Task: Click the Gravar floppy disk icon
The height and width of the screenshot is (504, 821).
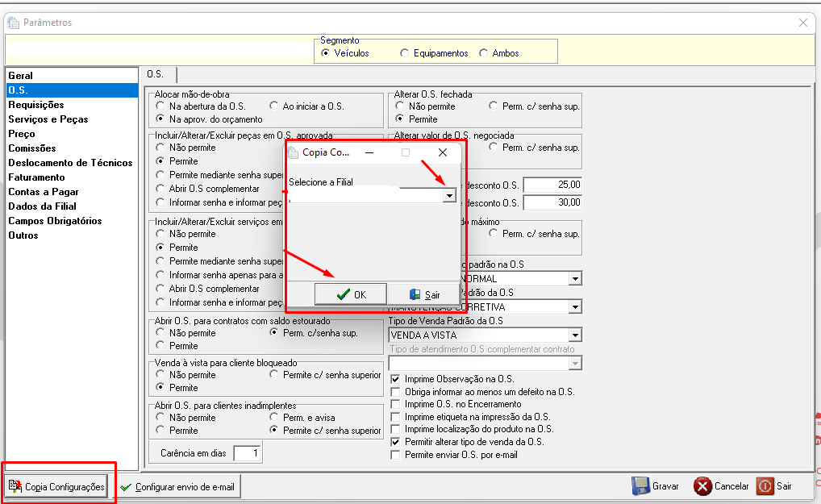Action: [640, 486]
